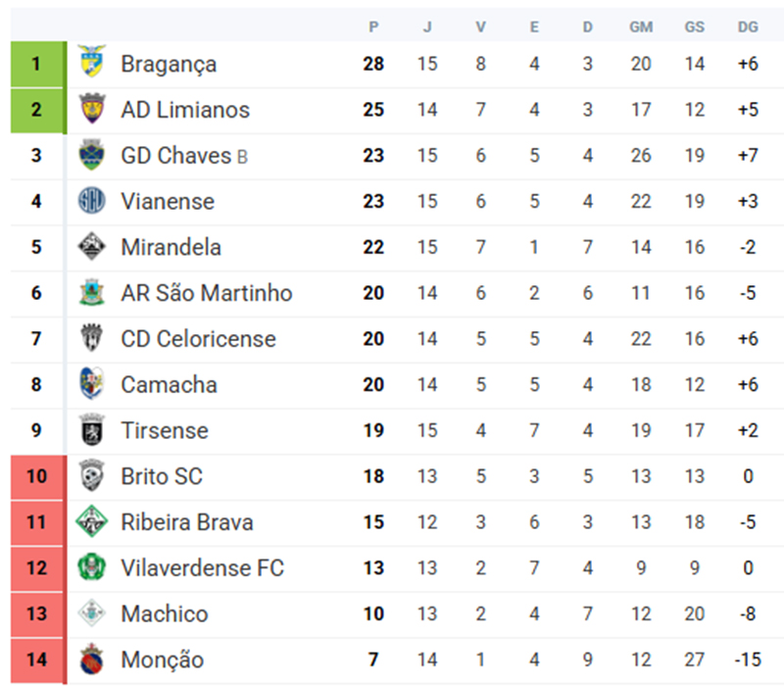Click the green position 1 badge

(x=36, y=64)
